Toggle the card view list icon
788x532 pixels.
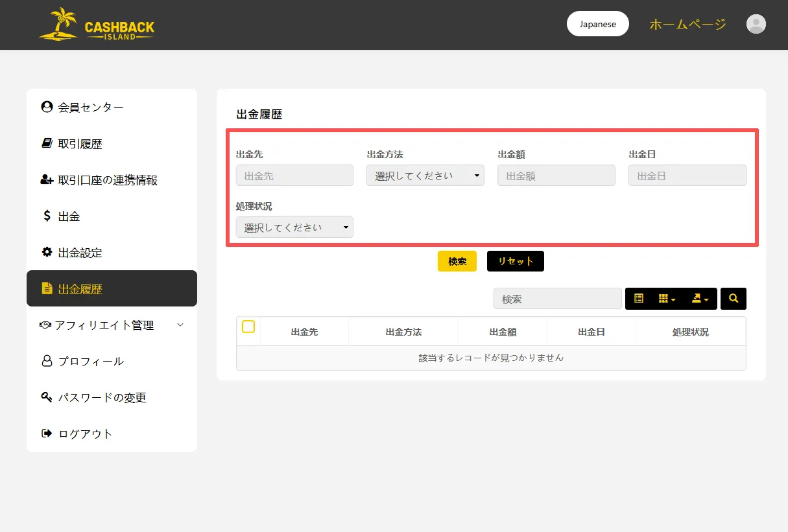pos(639,299)
